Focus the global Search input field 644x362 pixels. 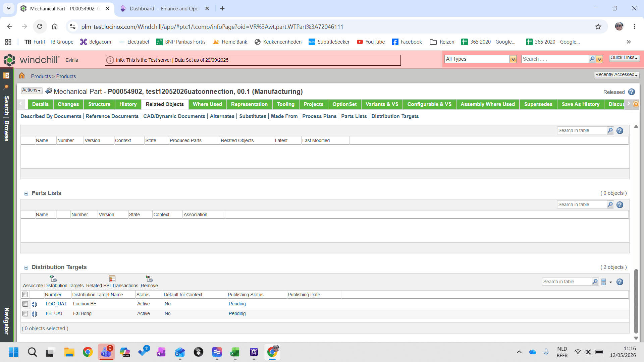(x=555, y=59)
